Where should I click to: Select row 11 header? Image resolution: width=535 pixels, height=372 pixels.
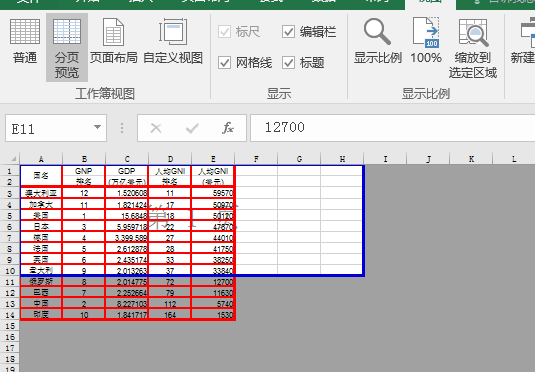tap(10, 282)
